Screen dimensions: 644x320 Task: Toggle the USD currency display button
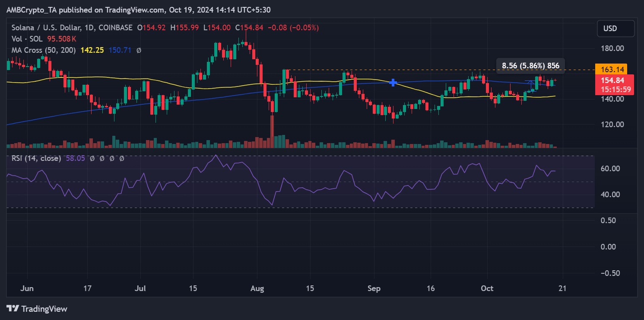pos(615,28)
